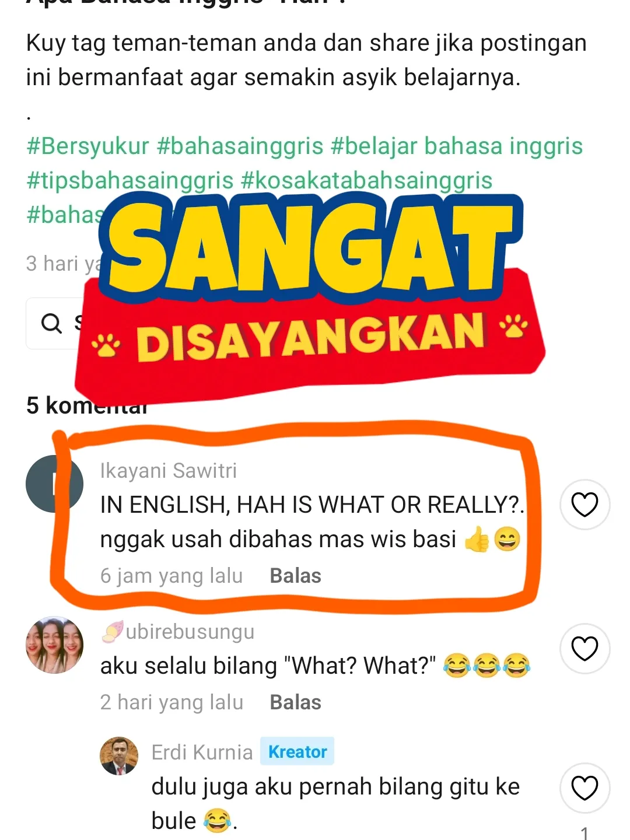Tap the search magnifier icon
This screenshot has width=630, height=840.
pyautogui.click(x=52, y=323)
